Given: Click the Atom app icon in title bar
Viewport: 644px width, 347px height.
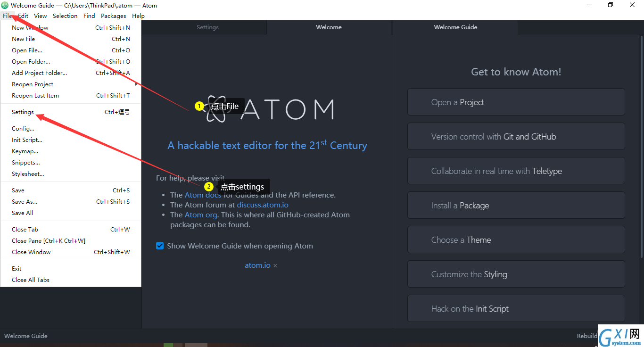Looking at the screenshot, I should click(x=5, y=6).
